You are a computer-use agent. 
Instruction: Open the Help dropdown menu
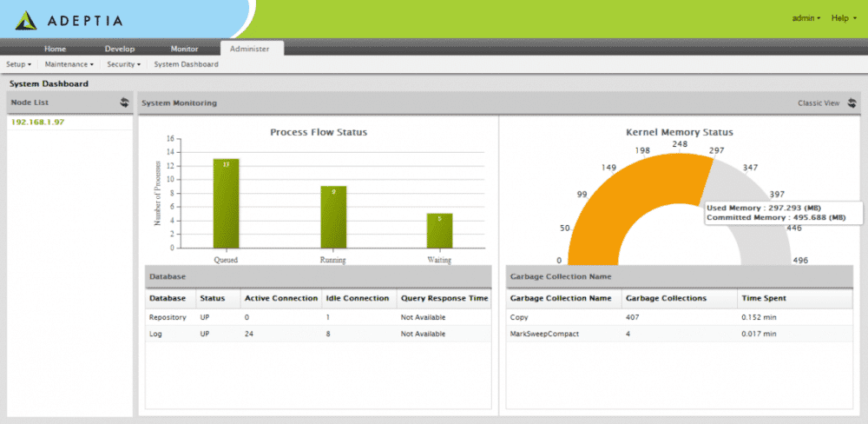click(842, 18)
